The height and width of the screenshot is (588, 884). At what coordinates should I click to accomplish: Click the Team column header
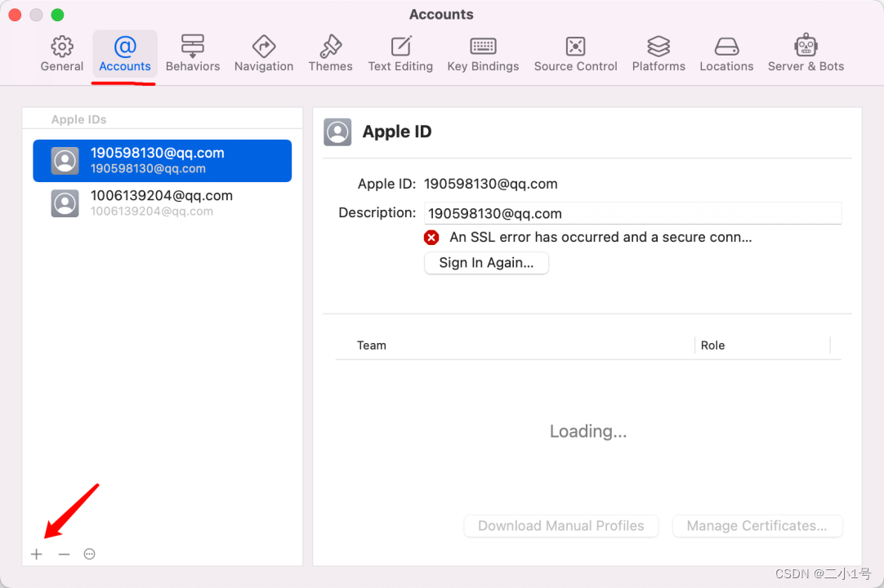(372, 345)
